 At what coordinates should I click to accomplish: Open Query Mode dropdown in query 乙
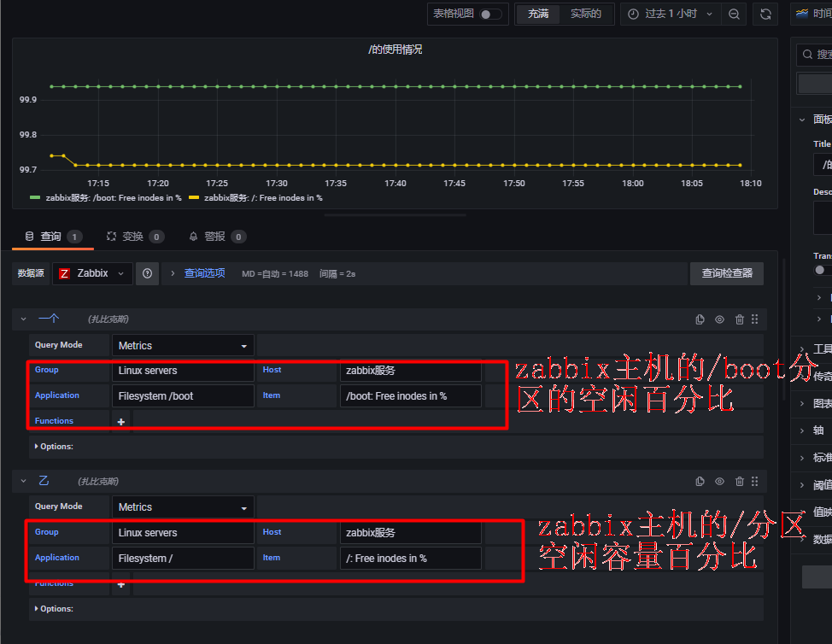tap(183, 507)
